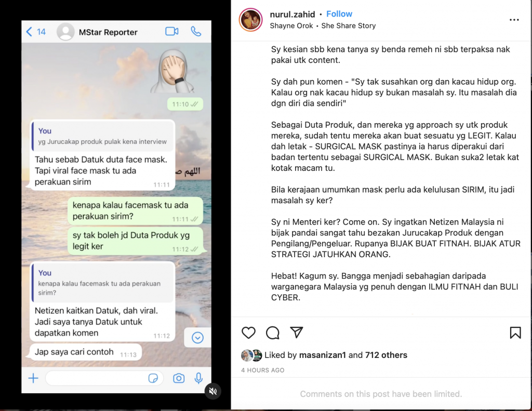Image resolution: width=532 pixels, height=411 pixels.
Task: Open the camera icon in chat bar
Action: point(179,378)
